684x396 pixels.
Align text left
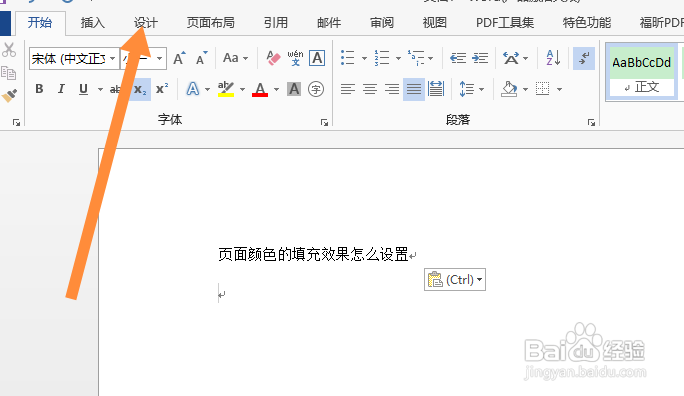(348, 89)
